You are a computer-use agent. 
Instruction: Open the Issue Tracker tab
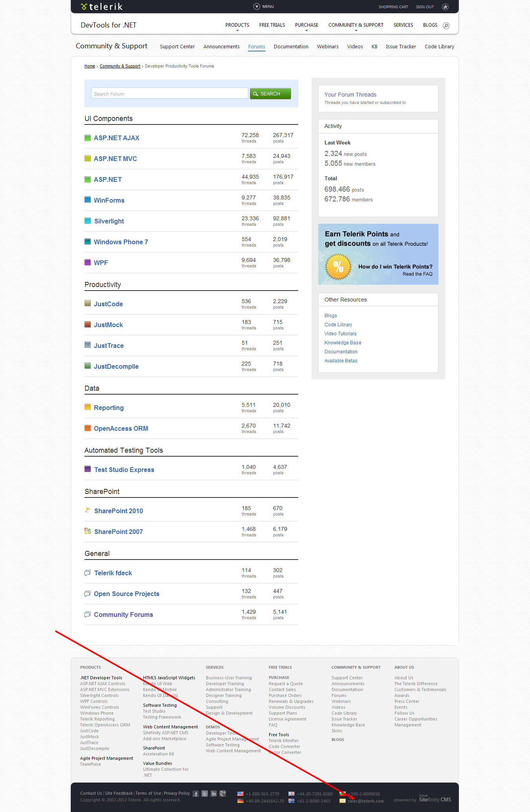pos(401,47)
